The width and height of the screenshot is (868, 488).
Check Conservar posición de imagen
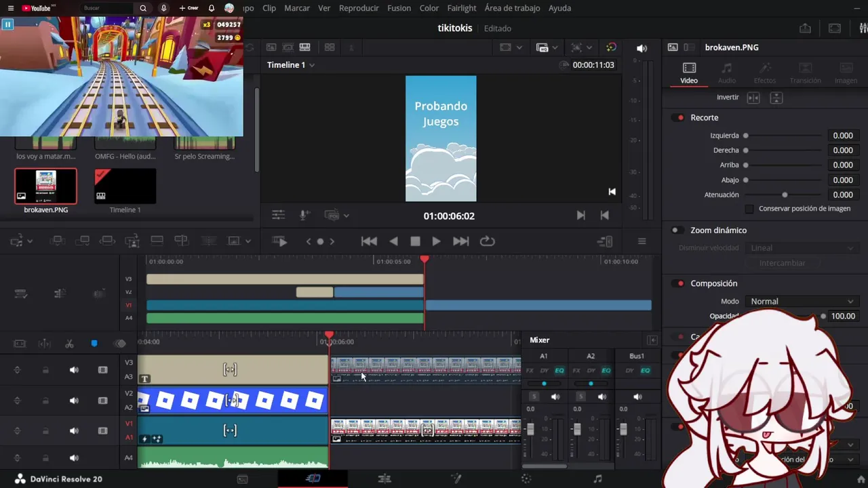tap(749, 209)
